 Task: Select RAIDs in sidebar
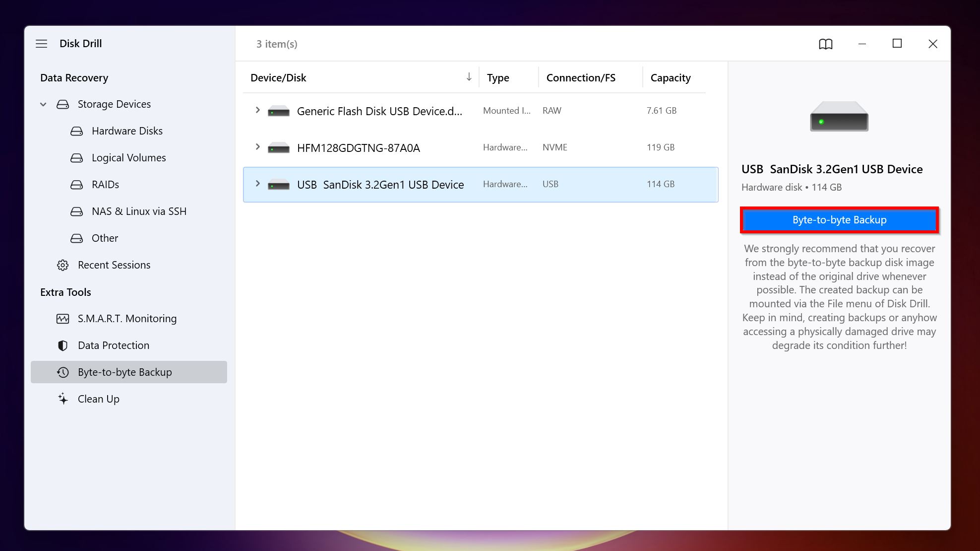pyautogui.click(x=105, y=185)
